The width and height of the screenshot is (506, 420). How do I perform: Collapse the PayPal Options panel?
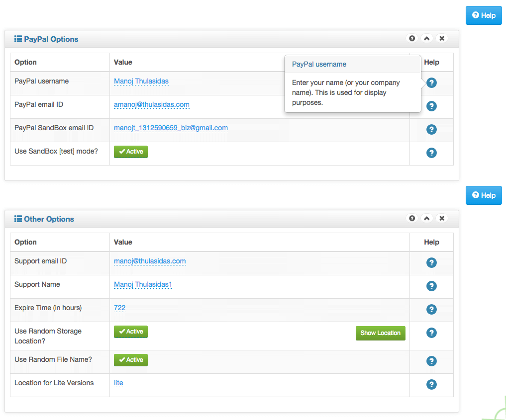click(426, 38)
